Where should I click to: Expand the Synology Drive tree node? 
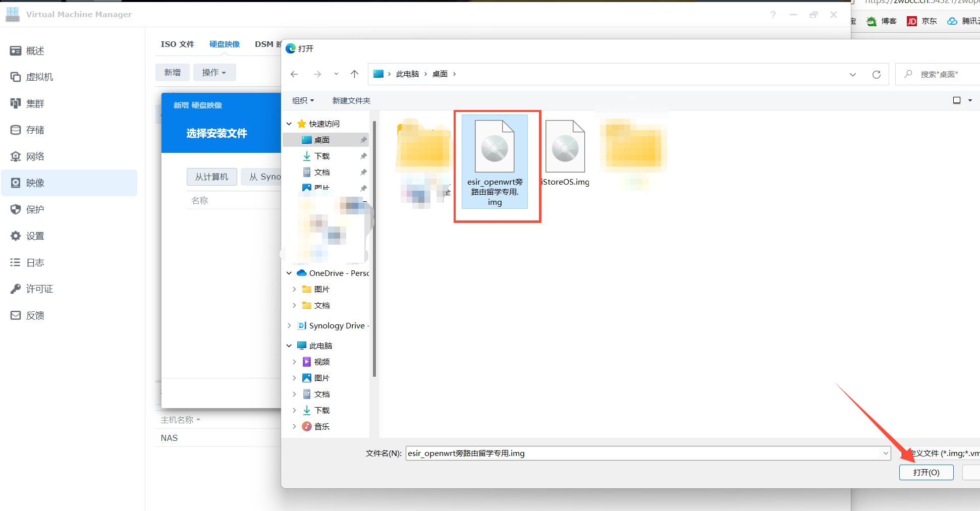[289, 325]
